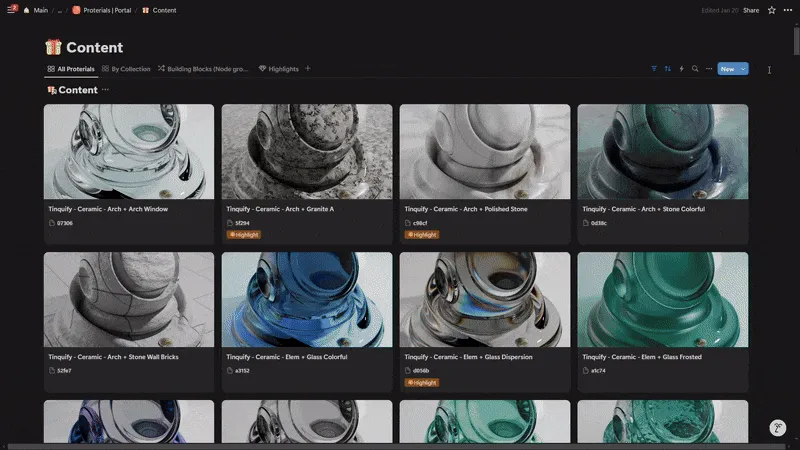Go to the Proterials | Portal breadcrumb
800x450 pixels.
pos(102,10)
